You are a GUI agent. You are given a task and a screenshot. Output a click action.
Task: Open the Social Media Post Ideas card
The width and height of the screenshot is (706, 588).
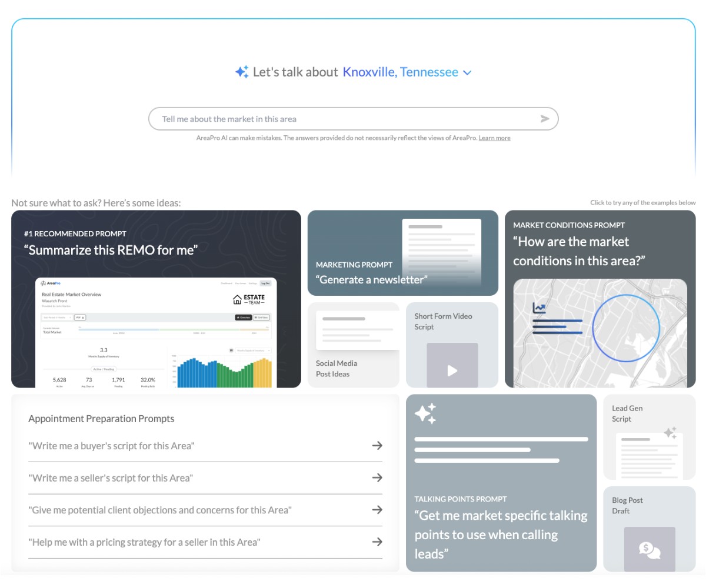pyautogui.click(x=354, y=345)
